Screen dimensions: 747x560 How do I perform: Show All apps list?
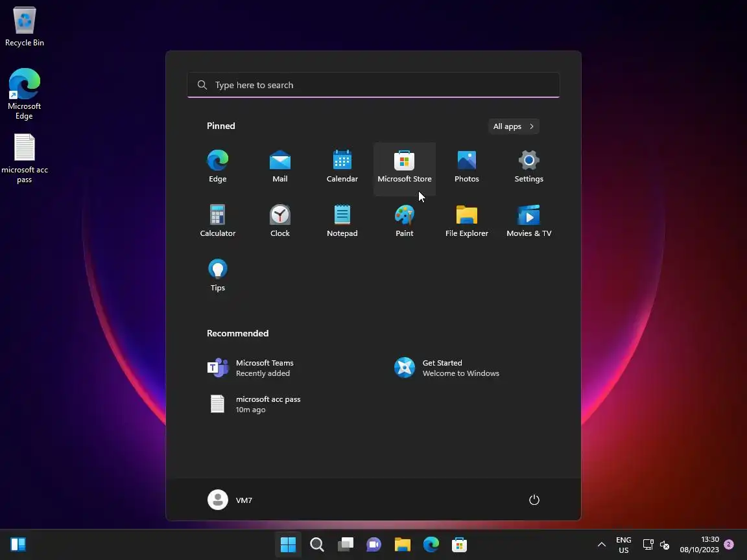point(514,126)
